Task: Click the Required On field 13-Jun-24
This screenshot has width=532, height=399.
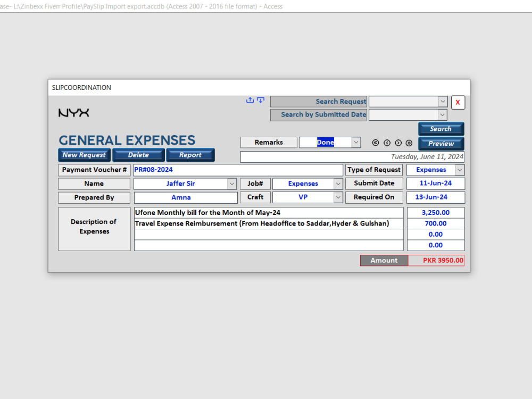Action: [436, 197]
